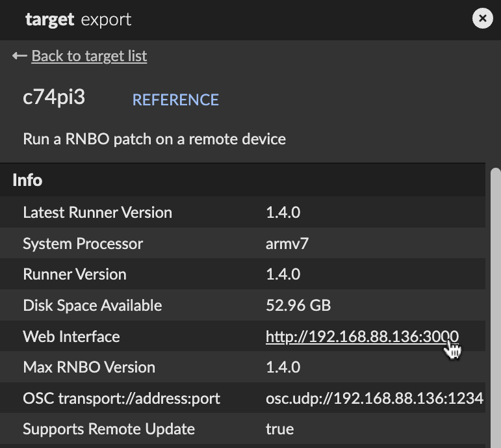Image resolution: width=501 pixels, height=448 pixels.
Task: Click Supports Remote Update label
Action: point(109,429)
